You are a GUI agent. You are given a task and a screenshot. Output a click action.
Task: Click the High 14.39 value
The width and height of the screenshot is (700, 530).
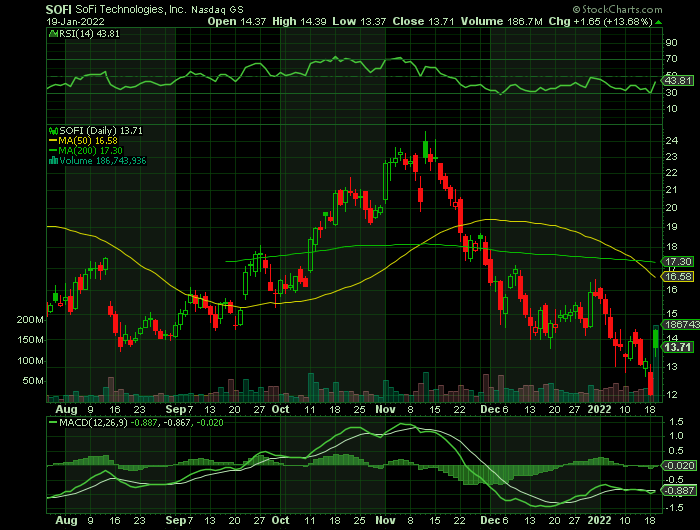(299, 21)
